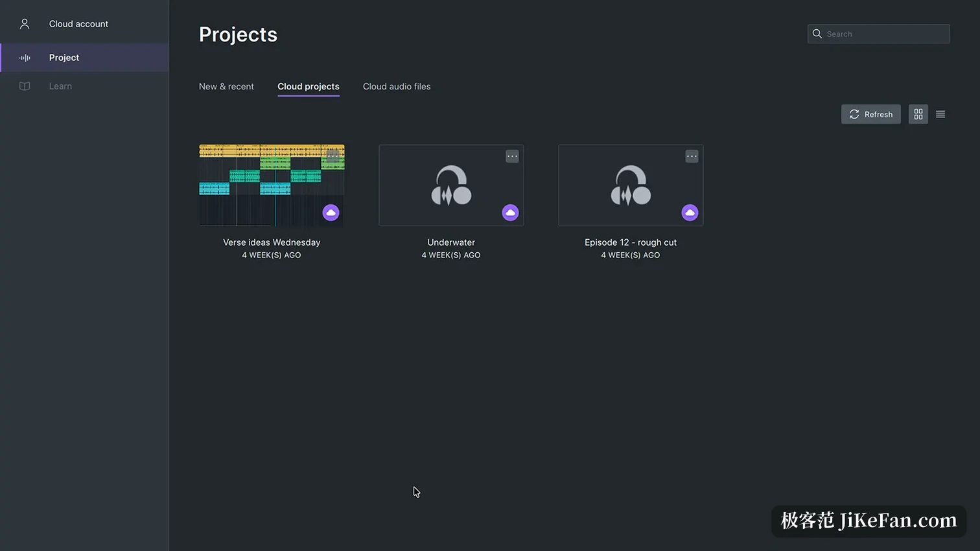Click the "Episode 12 - rough cut" title
The image size is (980, 551).
click(x=631, y=242)
